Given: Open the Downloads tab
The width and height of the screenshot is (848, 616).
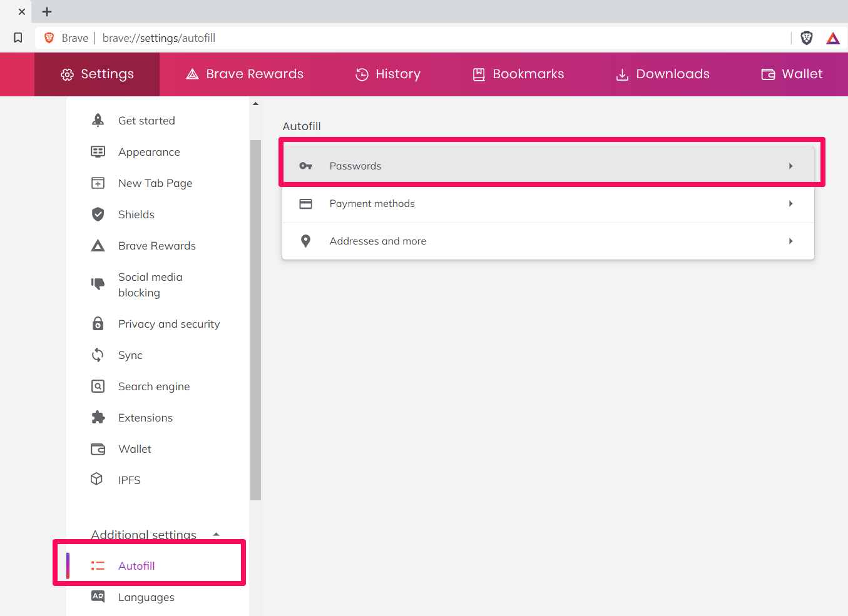Looking at the screenshot, I should tap(663, 74).
